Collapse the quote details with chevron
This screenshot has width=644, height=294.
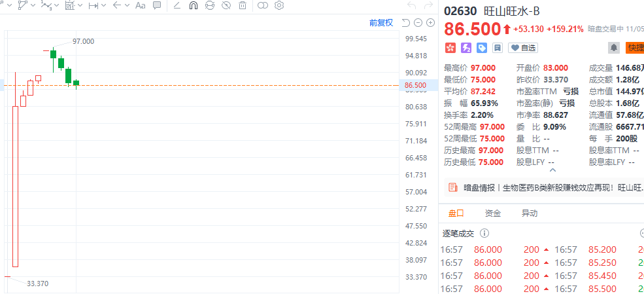tap(553, 170)
